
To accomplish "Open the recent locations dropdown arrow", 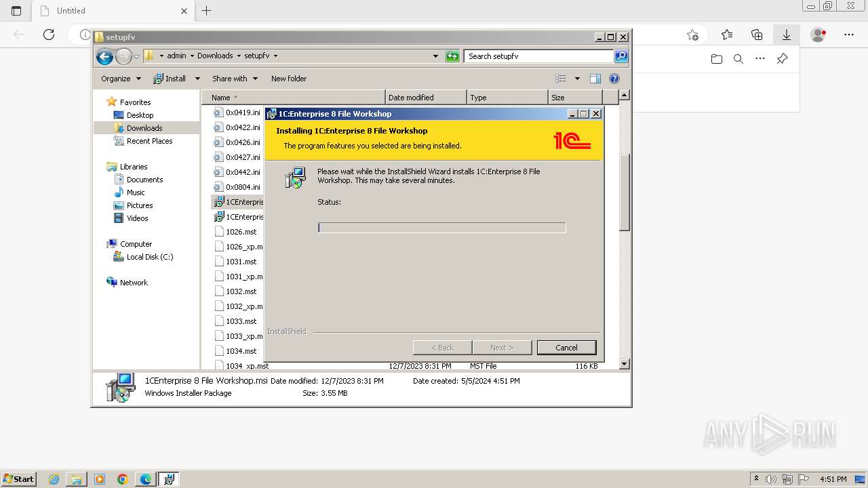I will pyautogui.click(x=136, y=56).
